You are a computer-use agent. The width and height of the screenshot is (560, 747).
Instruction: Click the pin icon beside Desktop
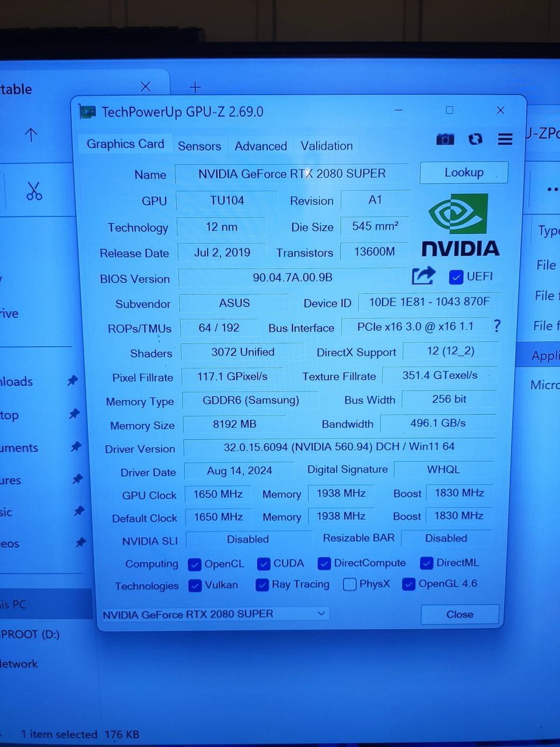[74, 414]
